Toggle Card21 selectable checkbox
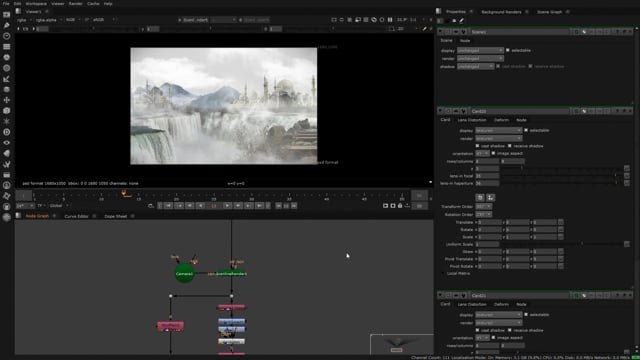The image size is (640, 360). click(526, 315)
